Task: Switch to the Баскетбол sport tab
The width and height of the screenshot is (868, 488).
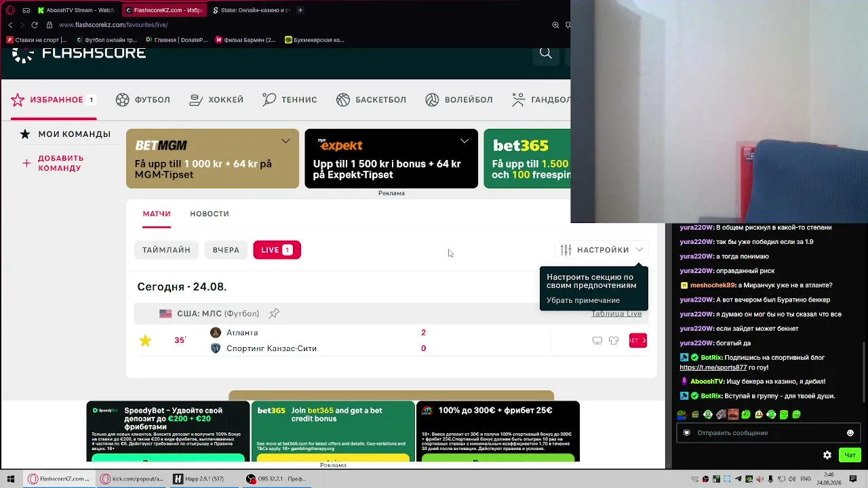Action: (371, 100)
